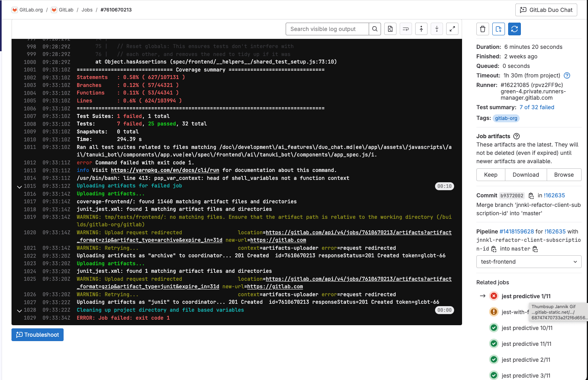Toggle log line wrapping icon
Viewport: 588px width, 380px height.
pyautogui.click(x=406, y=29)
